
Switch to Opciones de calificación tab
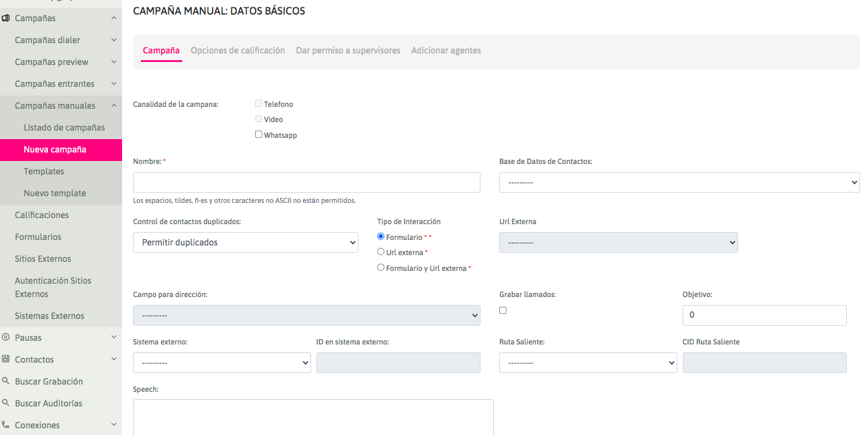238,50
